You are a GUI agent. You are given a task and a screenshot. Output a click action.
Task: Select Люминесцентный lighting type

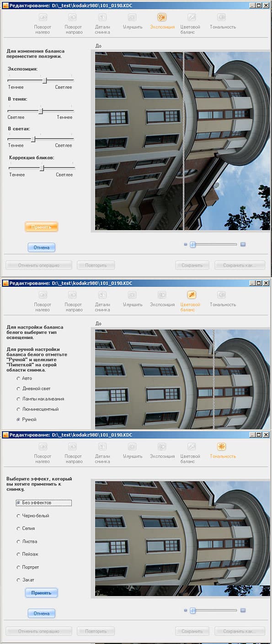(x=18, y=409)
